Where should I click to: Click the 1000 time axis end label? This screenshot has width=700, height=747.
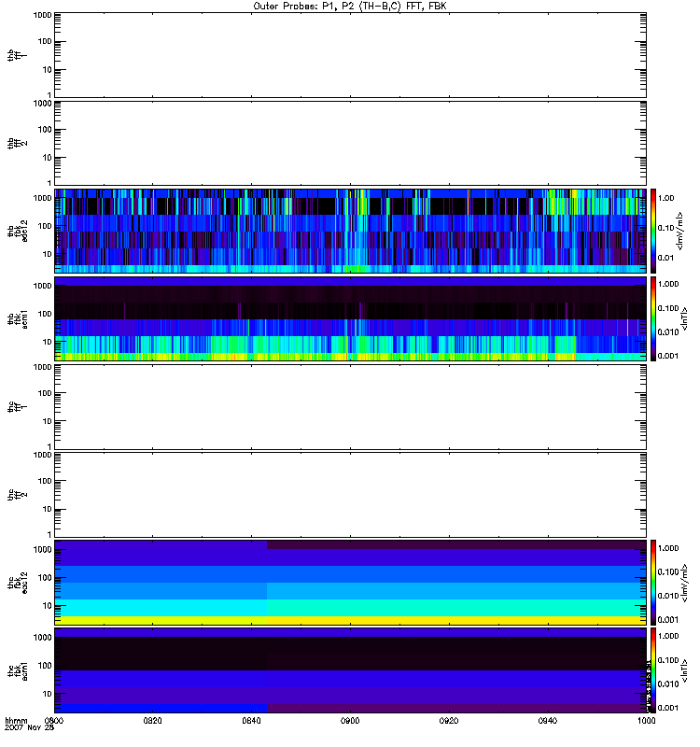tap(645, 721)
